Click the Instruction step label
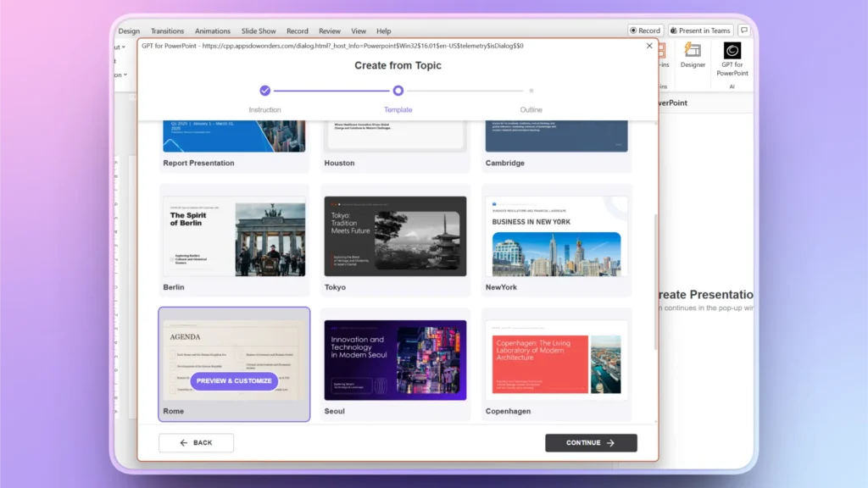868x488 pixels. point(264,109)
